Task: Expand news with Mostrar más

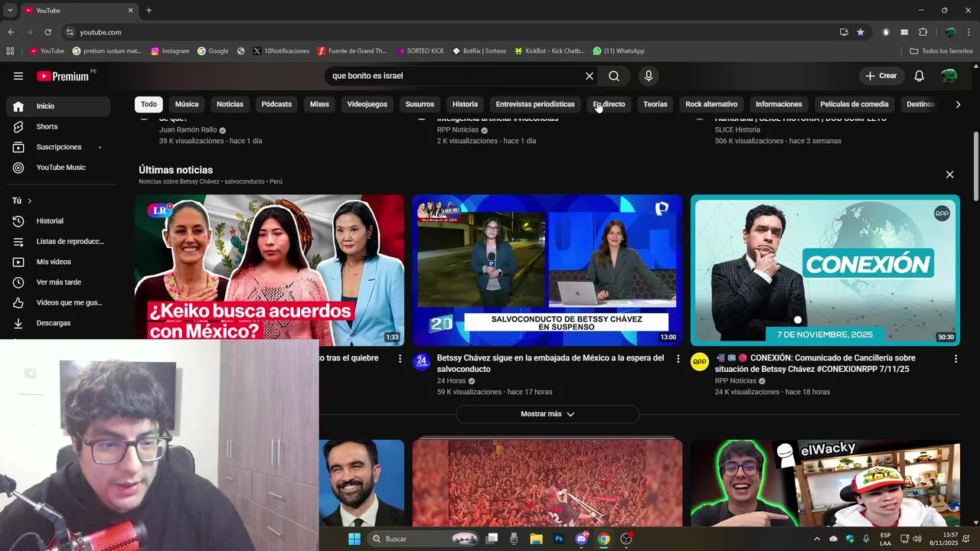Action: tap(547, 414)
